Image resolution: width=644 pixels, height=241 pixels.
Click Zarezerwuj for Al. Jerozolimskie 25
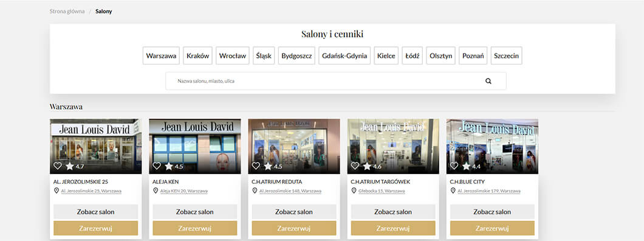click(x=96, y=228)
